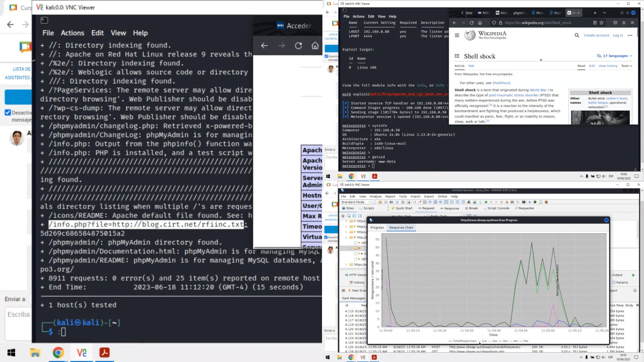Toggle the Shell shock table of contents icon
Viewport: 644px width, 362px height.
click(x=457, y=56)
